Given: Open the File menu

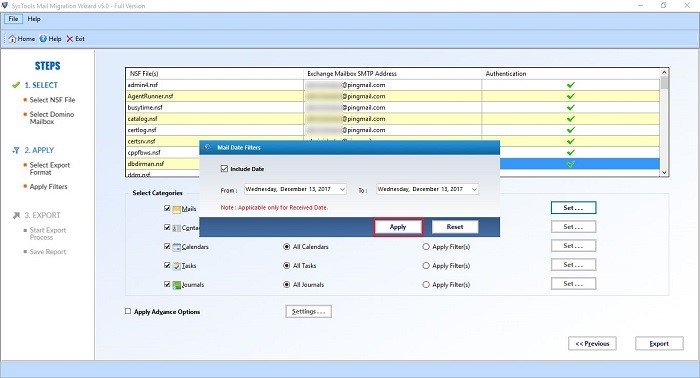Looking at the screenshot, I should pos(13,19).
